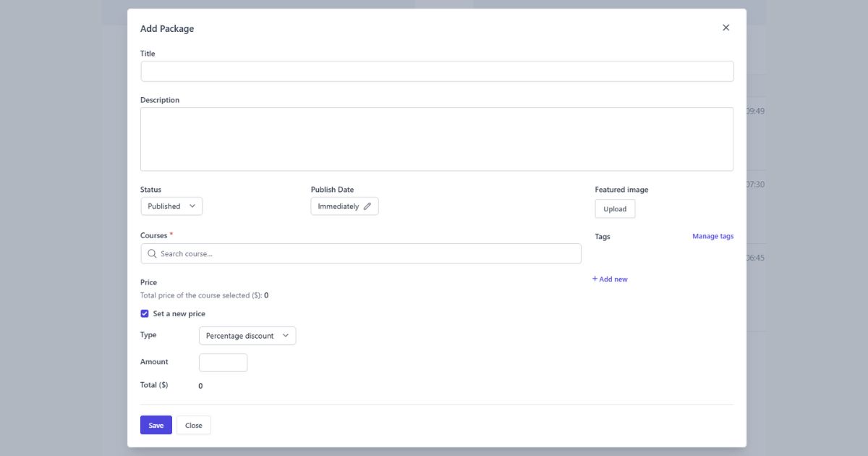Image resolution: width=868 pixels, height=456 pixels.
Task: Click the 'Tags' section label
Action: click(x=603, y=236)
